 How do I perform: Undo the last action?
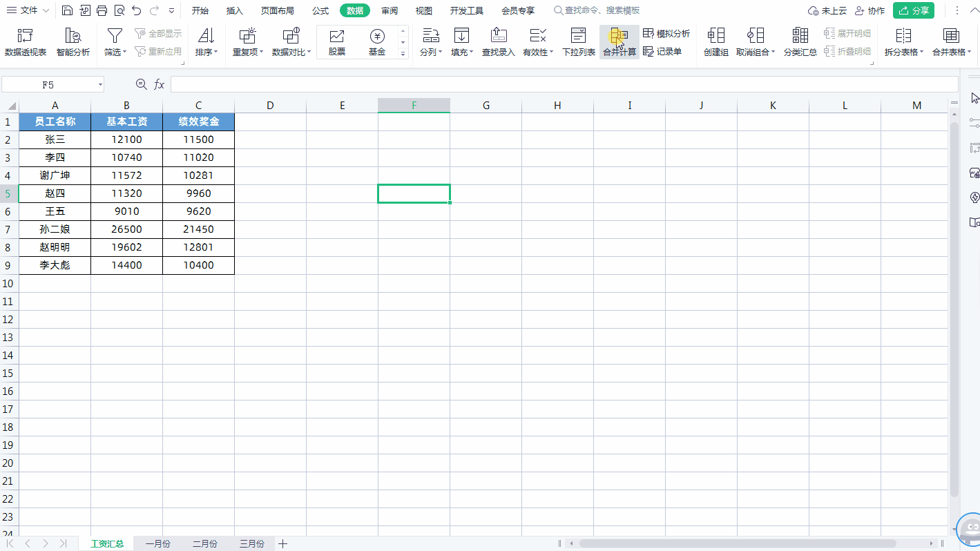coord(136,10)
